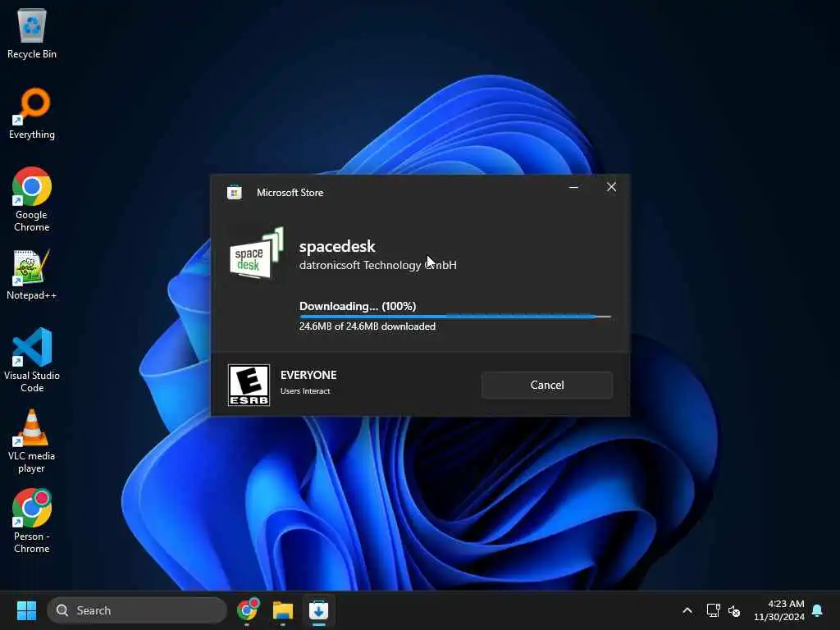Click datronicsoft Technology GmbH publisher text
Image resolution: width=840 pixels, height=630 pixels.
[377, 265]
